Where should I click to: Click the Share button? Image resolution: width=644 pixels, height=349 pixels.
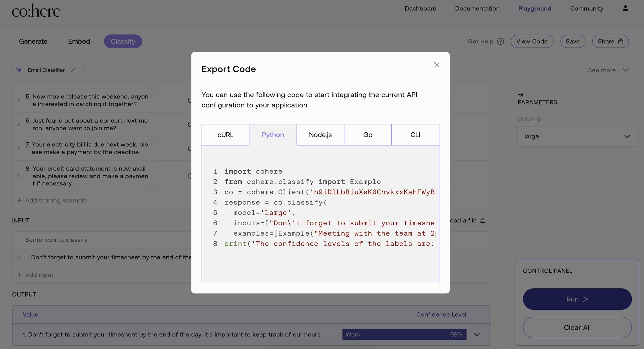pyautogui.click(x=610, y=41)
